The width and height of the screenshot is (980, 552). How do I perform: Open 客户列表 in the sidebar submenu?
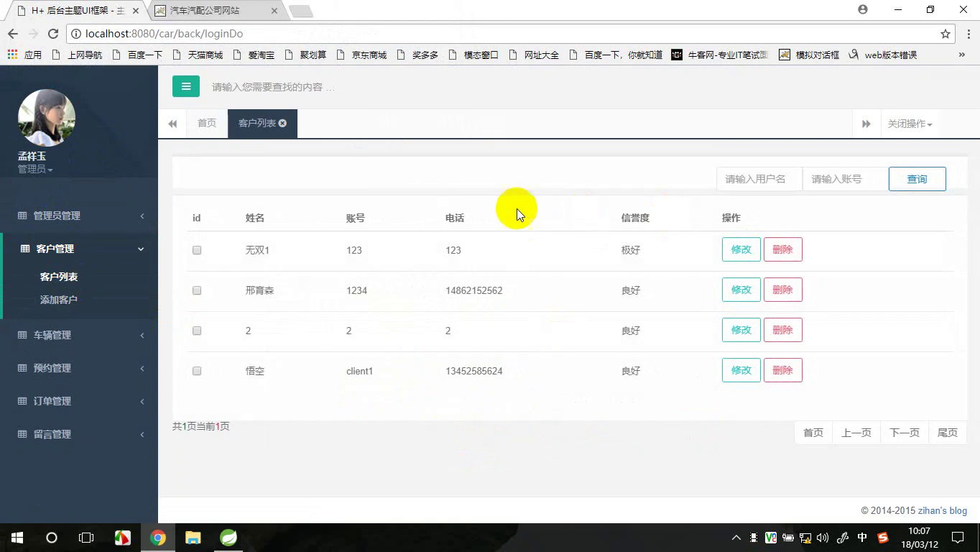point(59,277)
